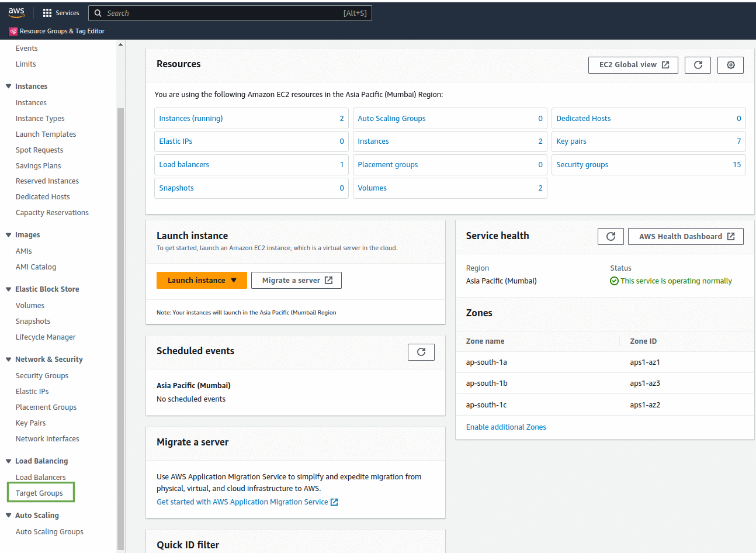756x553 pixels.
Task: Open Auto Scaling Groups in the sidebar
Action: pos(50,531)
